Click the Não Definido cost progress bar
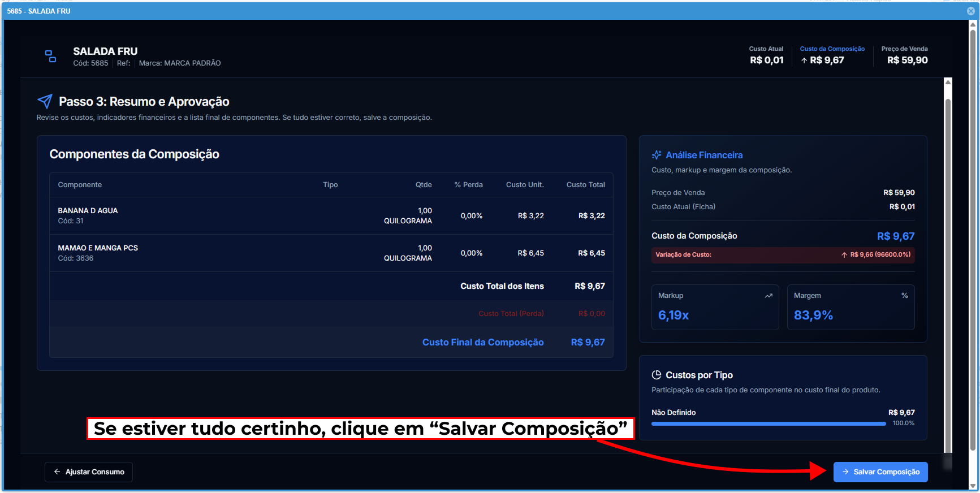980x493 pixels. coord(768,423)
